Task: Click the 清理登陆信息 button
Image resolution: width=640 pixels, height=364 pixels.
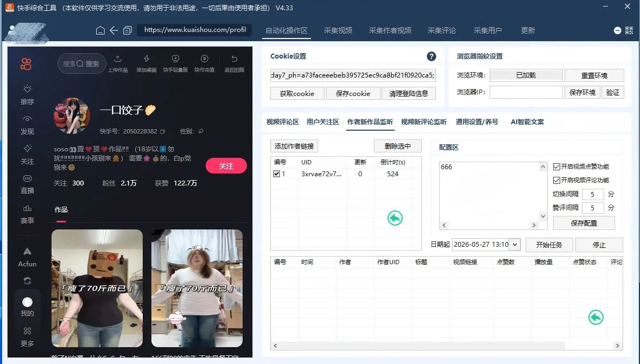Action: (x=409, y=93)
